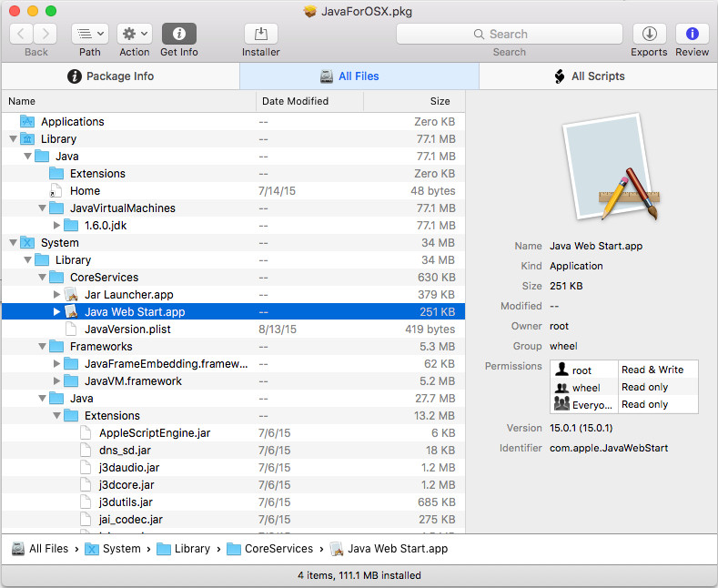Click the Jar Launcher.app application icon
The height and width of the screenshot is (588, 718).
tap(71, 295)
